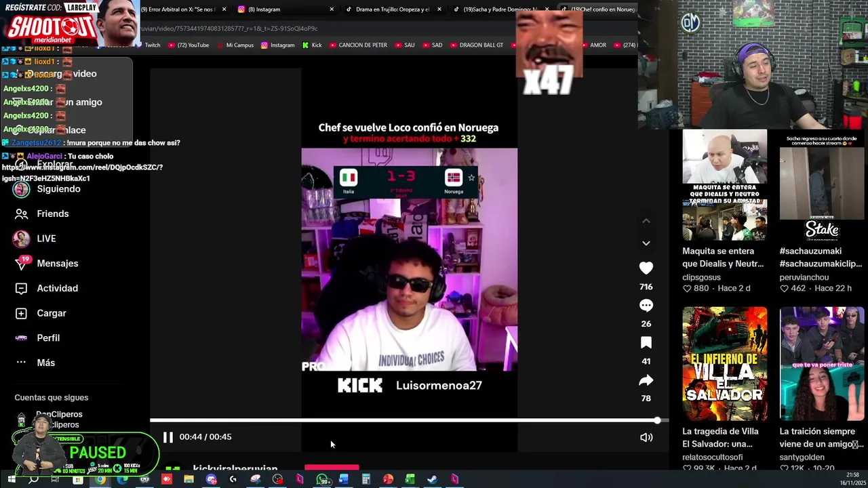Screen dimensions: 868x488
Task: Open the YouTube bookmark
Action: pyautogui.click(x=188, y=45)
